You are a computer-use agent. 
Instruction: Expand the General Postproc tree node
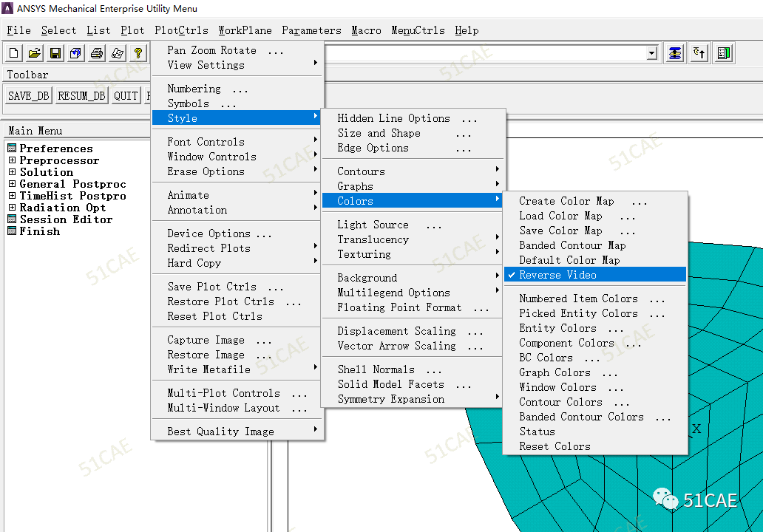point(12,184)
